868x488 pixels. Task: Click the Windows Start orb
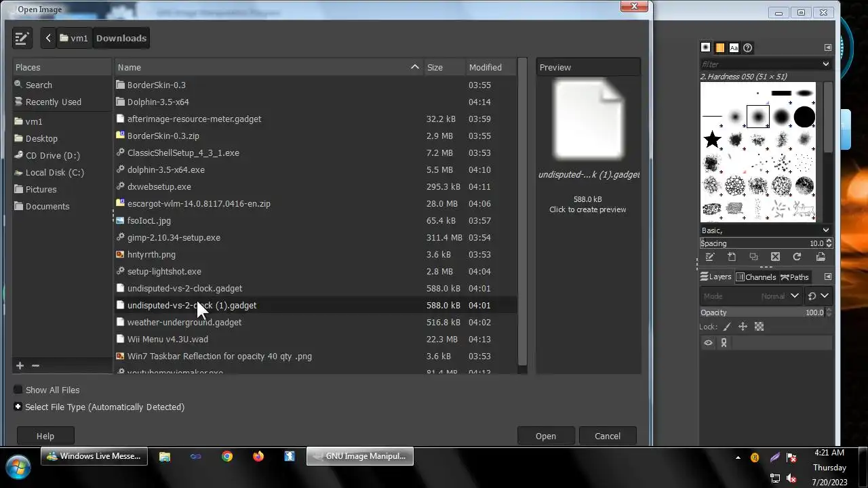click(18, 468)
